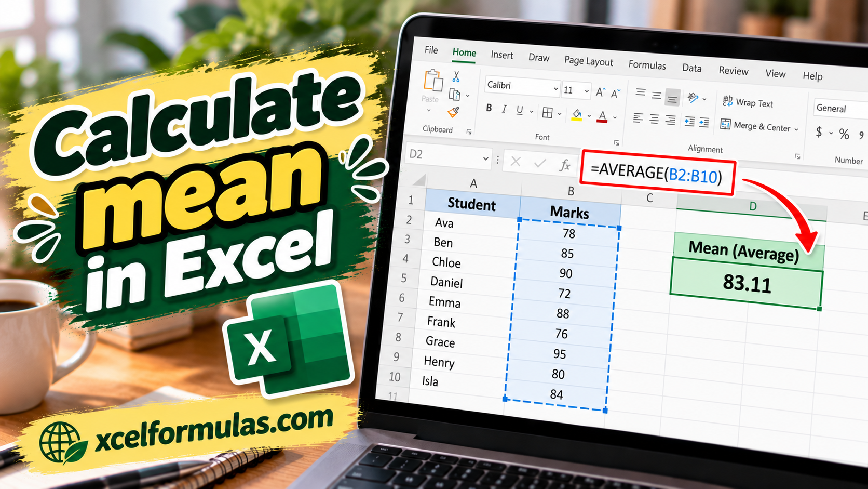Switch to the Insert tab
Screen dimensions: 868x489
[x=502, y=55]
